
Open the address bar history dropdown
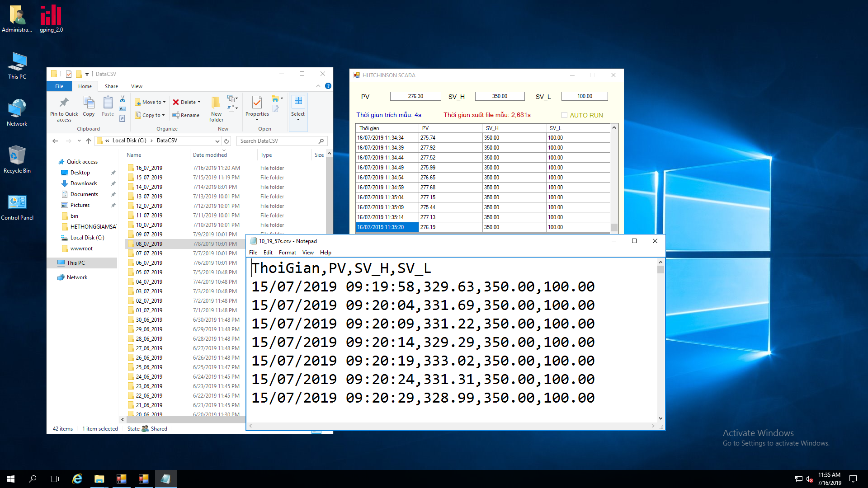(x=217, y=141)
